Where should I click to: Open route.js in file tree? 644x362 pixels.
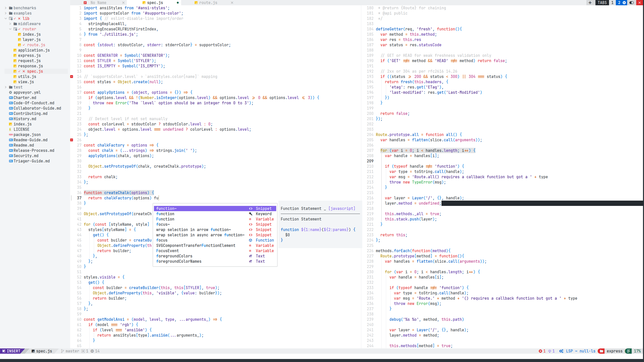click(36, 45)
